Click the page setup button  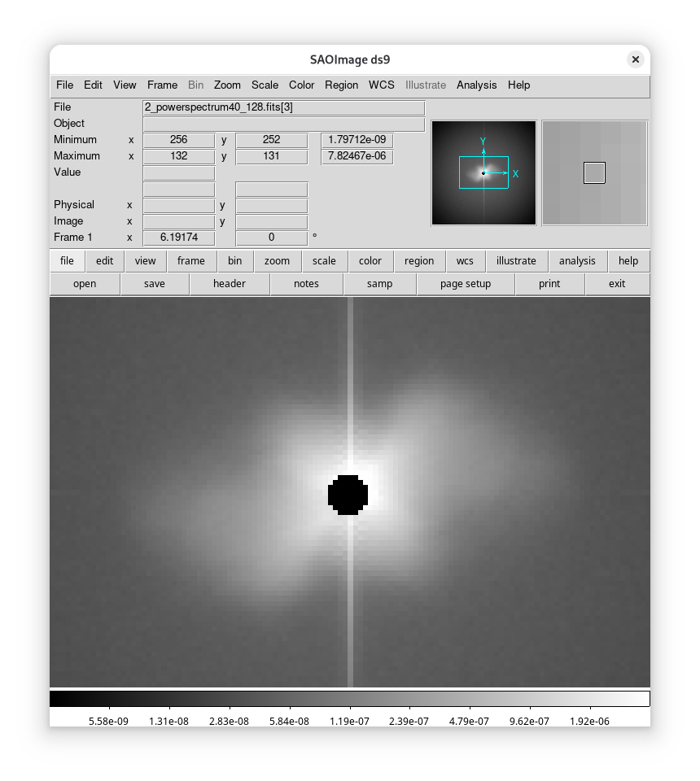tap(465, 284)
